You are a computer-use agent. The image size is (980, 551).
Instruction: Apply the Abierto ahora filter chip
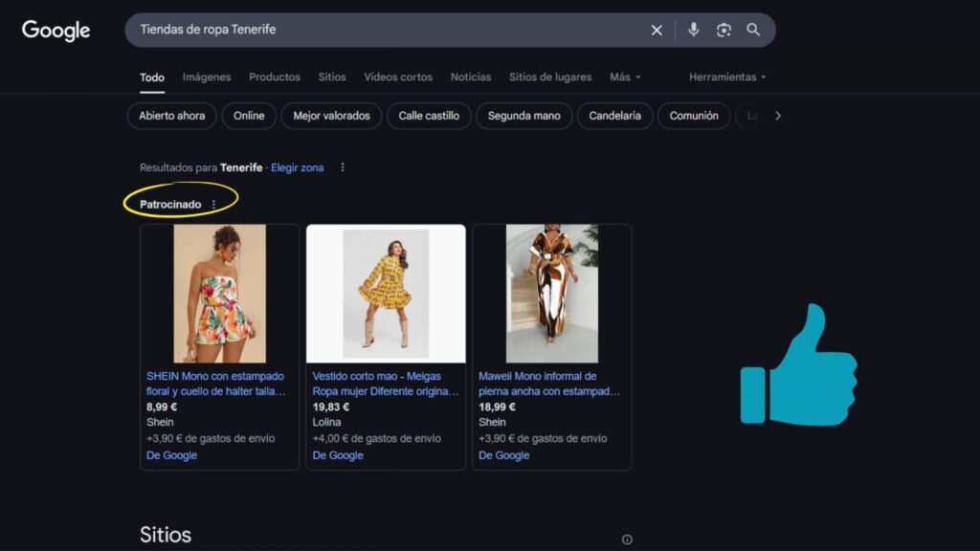(172, 116)
